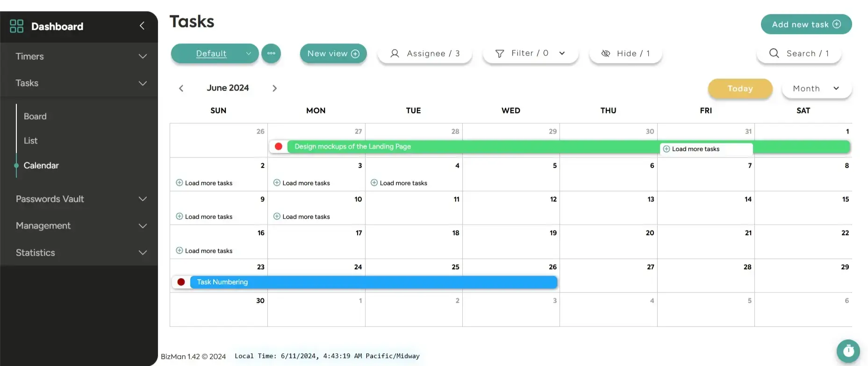Toggle the Hide / 1 fields option
Screen dimensions: 868x366
(x=626, y=53)
